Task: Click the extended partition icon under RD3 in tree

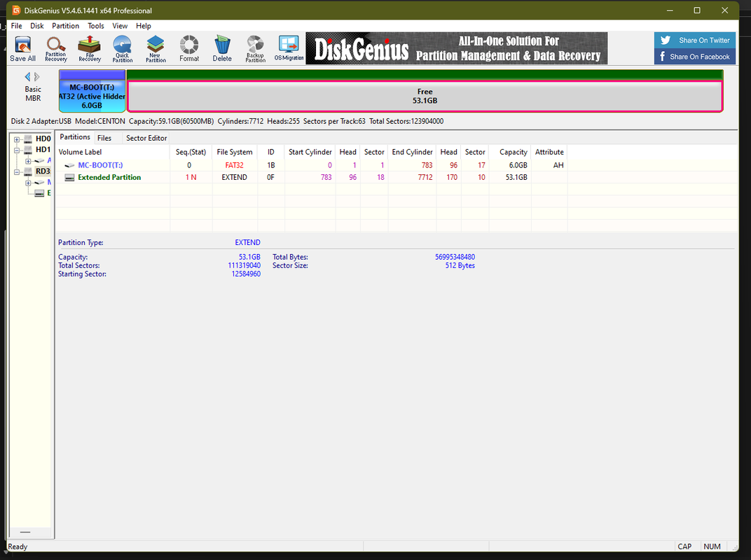Action: click(39, 193)
